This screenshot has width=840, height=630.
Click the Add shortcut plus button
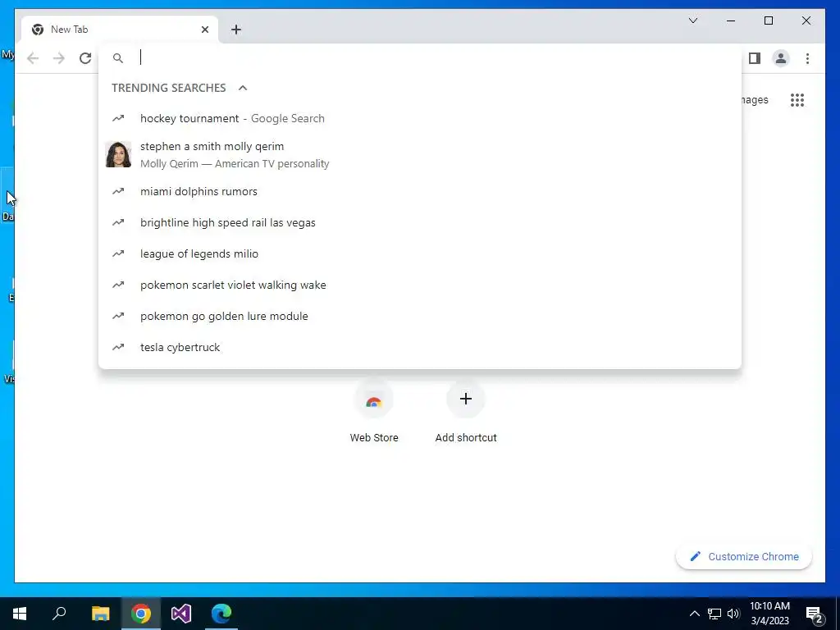click(x=466, y=399)
